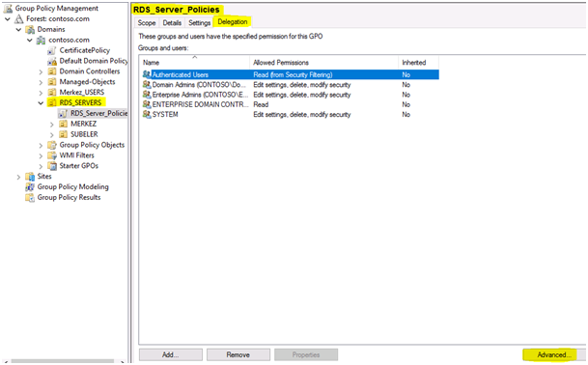Click the Domains folder icon
This screenshot has width=588, height=365.
(30, 29)
